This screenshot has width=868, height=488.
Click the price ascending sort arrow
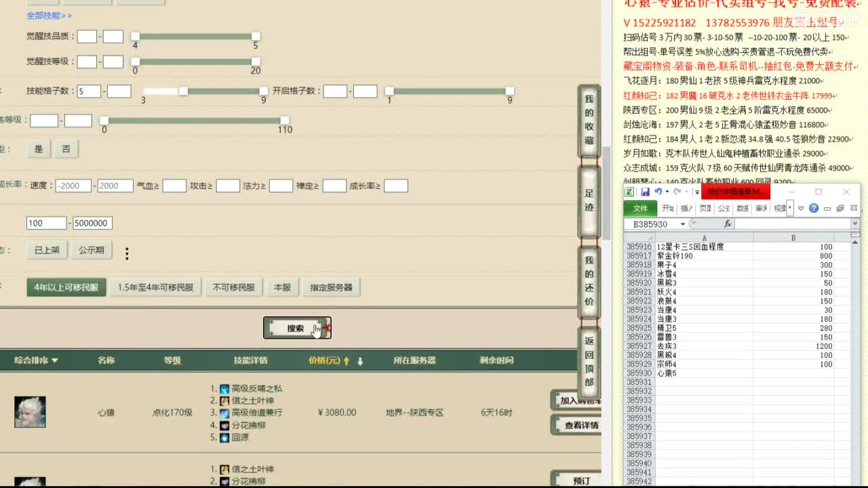click(347, 361)
